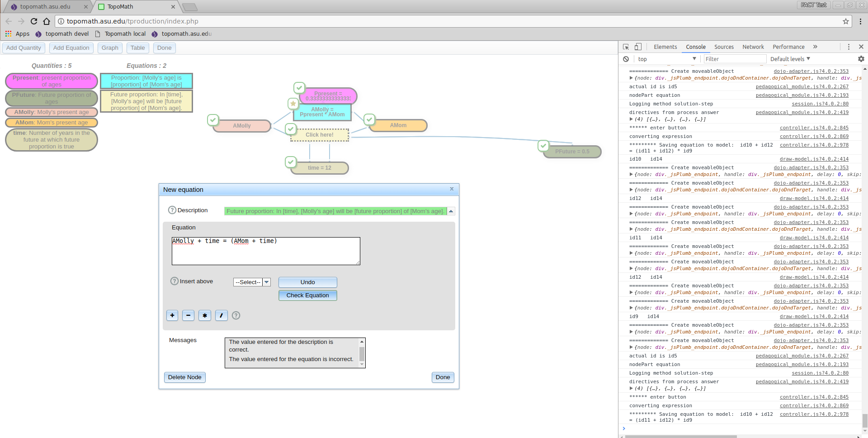Switch to the Network tab in DevTools
868x438 pixels.
click(753, 47)
